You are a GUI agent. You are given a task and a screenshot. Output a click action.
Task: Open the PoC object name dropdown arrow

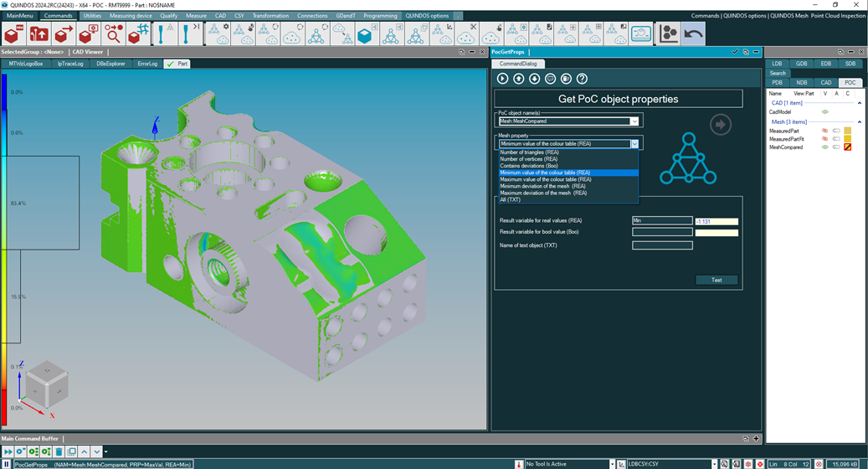634,121
